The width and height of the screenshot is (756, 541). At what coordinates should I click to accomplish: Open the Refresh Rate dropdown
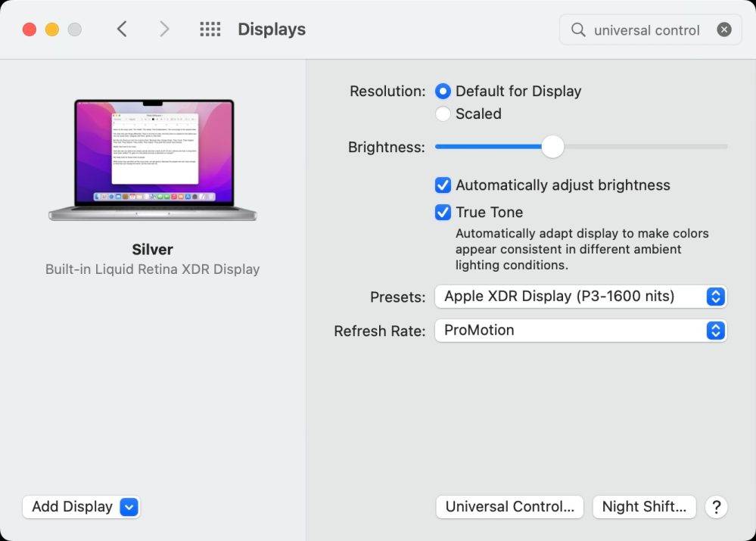(580, 331)
